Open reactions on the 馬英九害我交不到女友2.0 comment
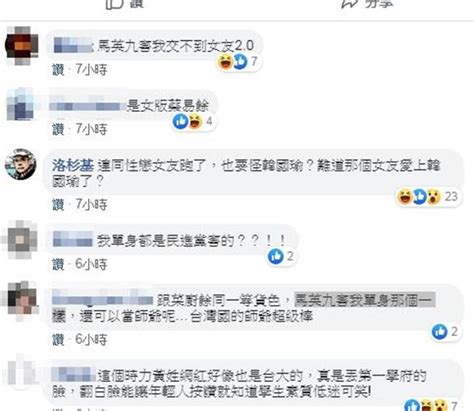This screenshot has height=411, width=474. pos(238,62)
